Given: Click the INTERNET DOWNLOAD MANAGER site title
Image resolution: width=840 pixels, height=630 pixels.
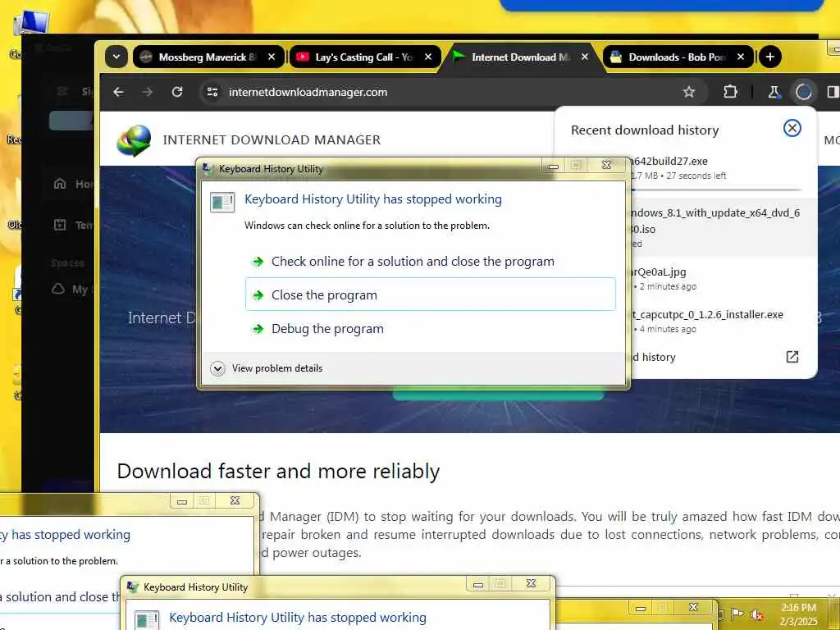Looking at the screenshot, I should pos(272,139).
